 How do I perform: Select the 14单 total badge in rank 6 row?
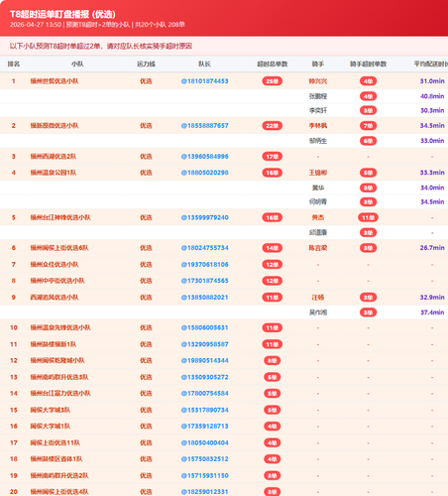coord(273,248)
